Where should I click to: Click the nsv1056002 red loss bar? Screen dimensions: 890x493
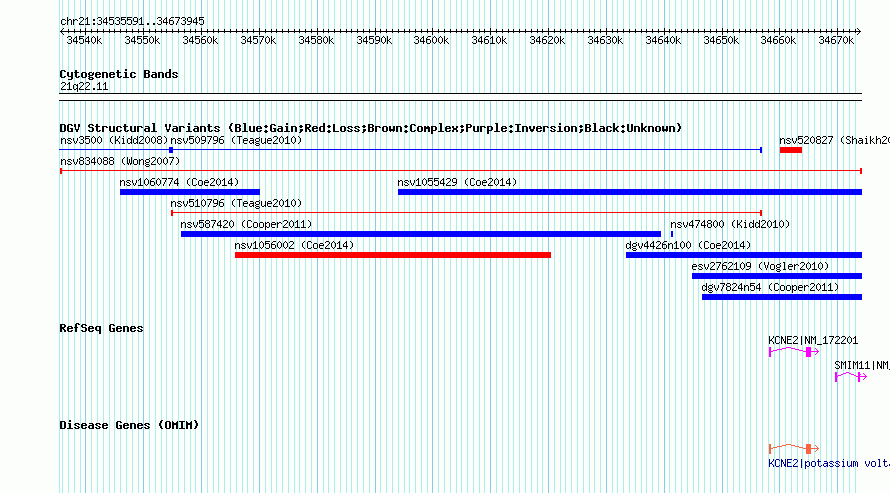point(393,255)
